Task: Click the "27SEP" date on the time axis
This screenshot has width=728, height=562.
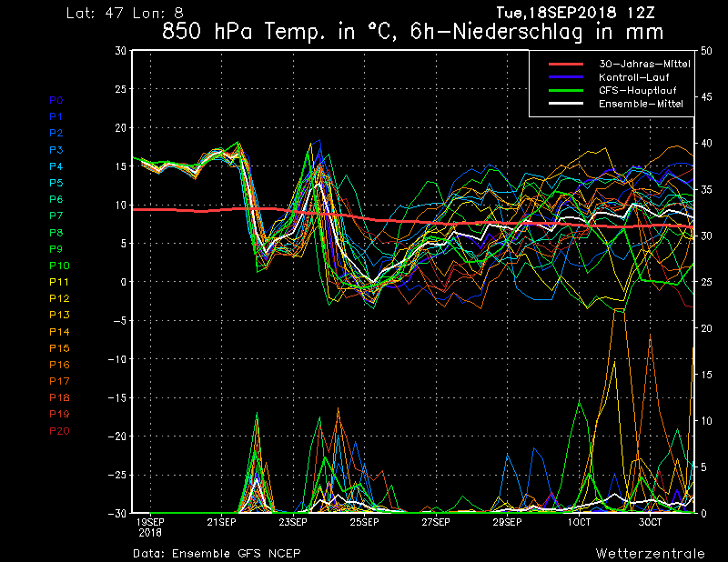Action: tap(436, 522)
